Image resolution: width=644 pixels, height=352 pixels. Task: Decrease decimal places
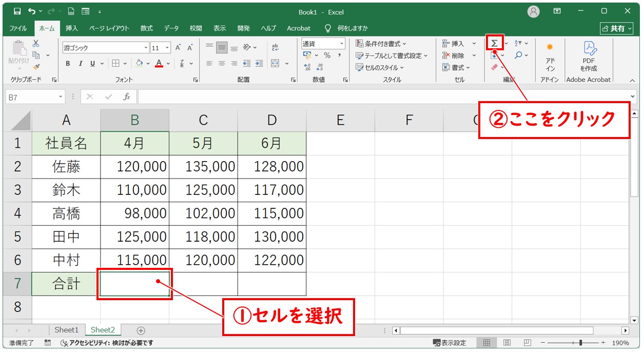pyautogui.click(x=319, y=67)
